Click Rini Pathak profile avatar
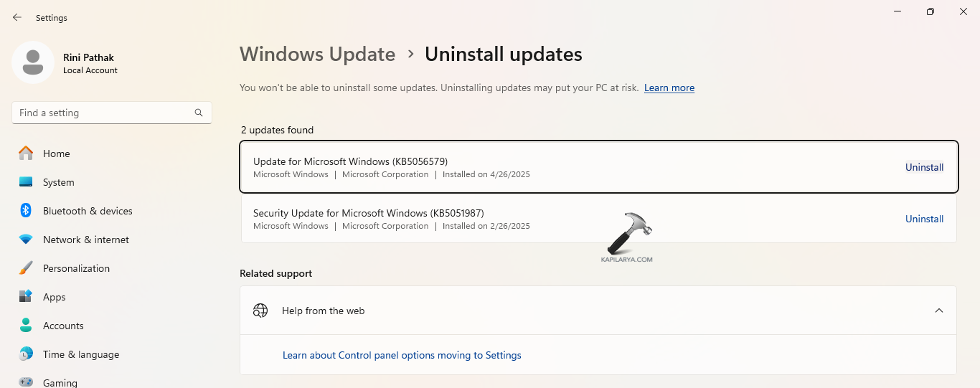This screenshot has width=980, height=388. 32,62
